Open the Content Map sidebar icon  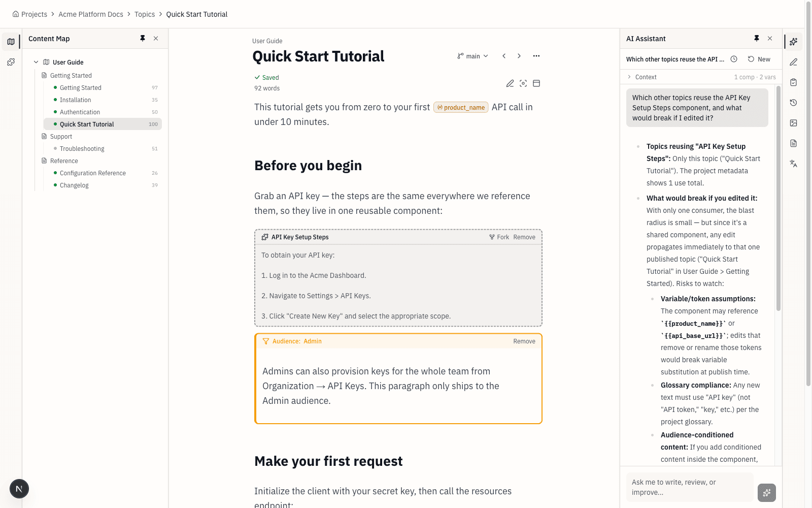(11, 42)
